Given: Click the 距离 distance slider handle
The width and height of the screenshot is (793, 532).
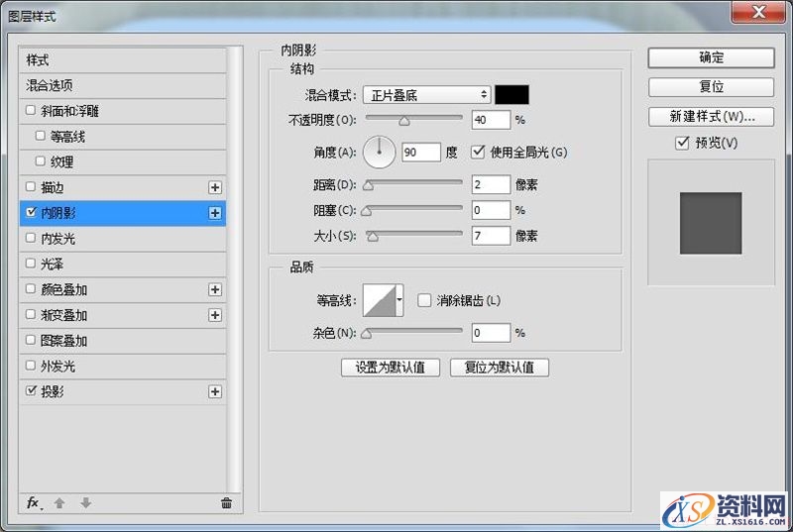Looking at the screenshot, I should (368, 186).
